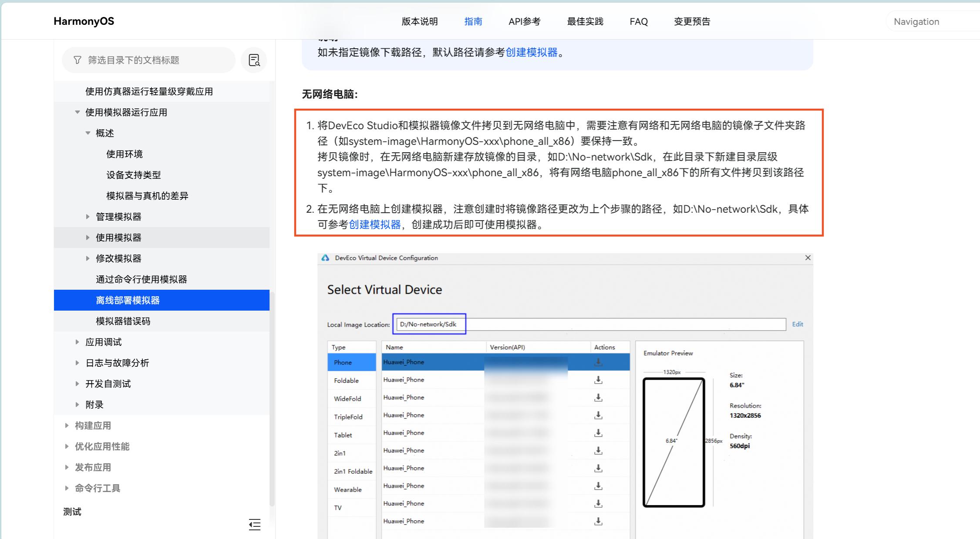Image resolution: width=980 pixels, height=539 pixels.
Task: Open the 创建模拟器 link in step 2
Action: click(x=375, y=225)
